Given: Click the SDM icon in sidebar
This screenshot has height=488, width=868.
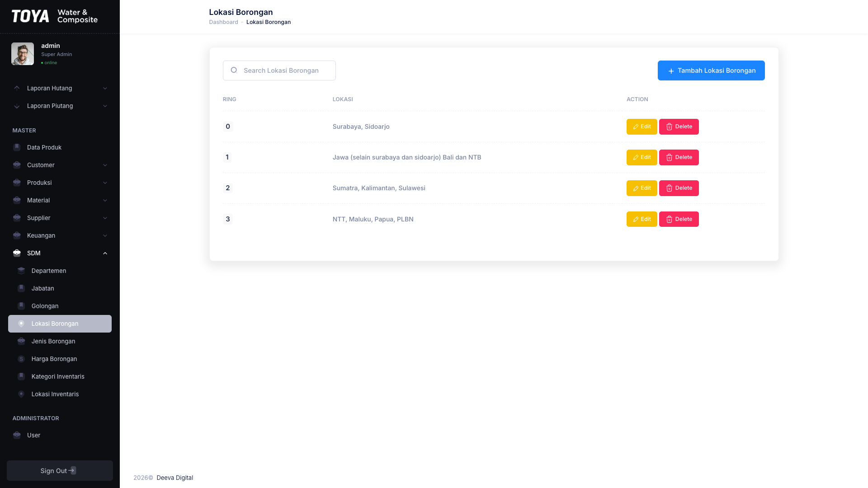Looking at the screenshot, I should pos(17,253).
